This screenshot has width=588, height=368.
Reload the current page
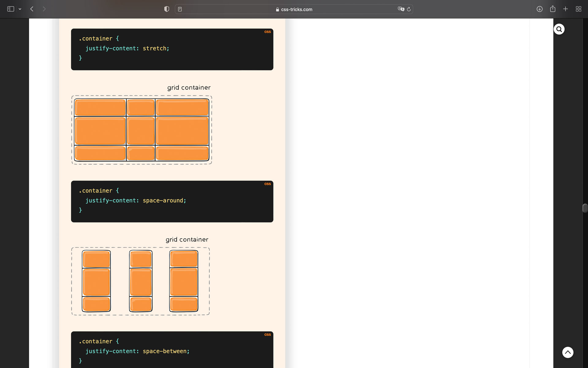coord(409,9)
